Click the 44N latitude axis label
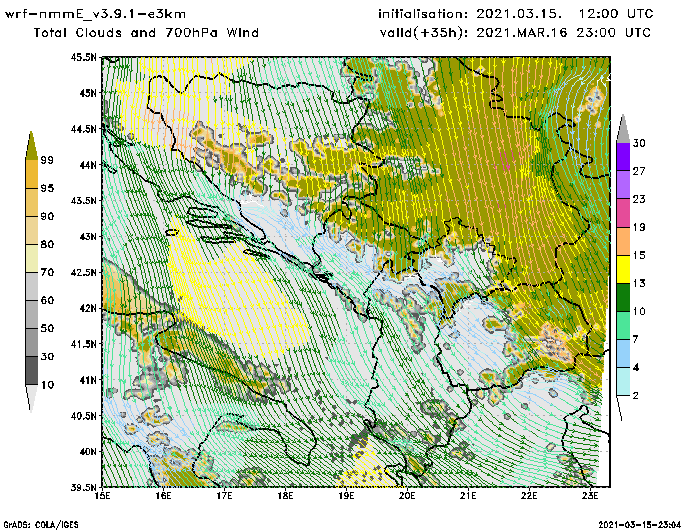 pyautogui.click(x=88, y=165)
